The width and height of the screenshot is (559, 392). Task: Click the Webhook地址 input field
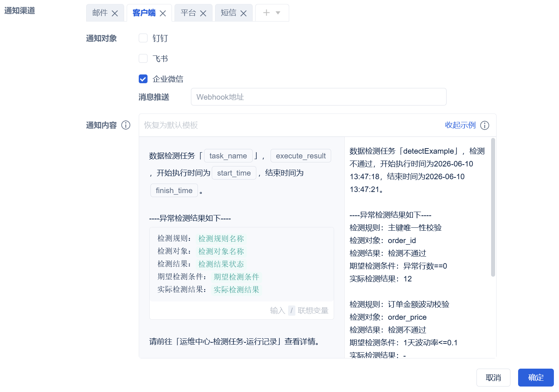318,97
